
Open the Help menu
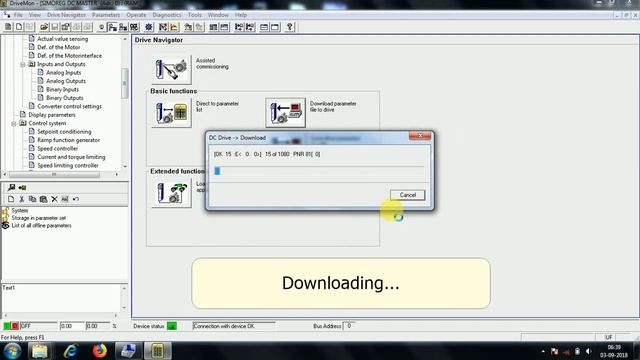coord(240,15)
